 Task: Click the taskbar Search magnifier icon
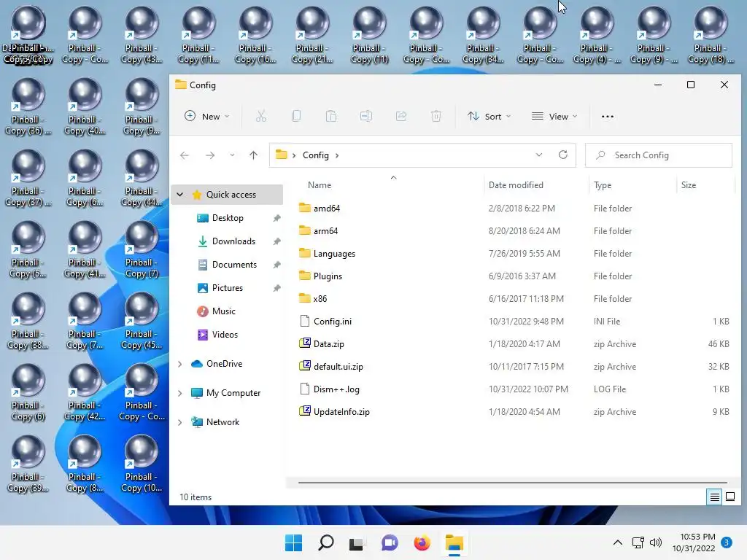click(x=326, y=542)
